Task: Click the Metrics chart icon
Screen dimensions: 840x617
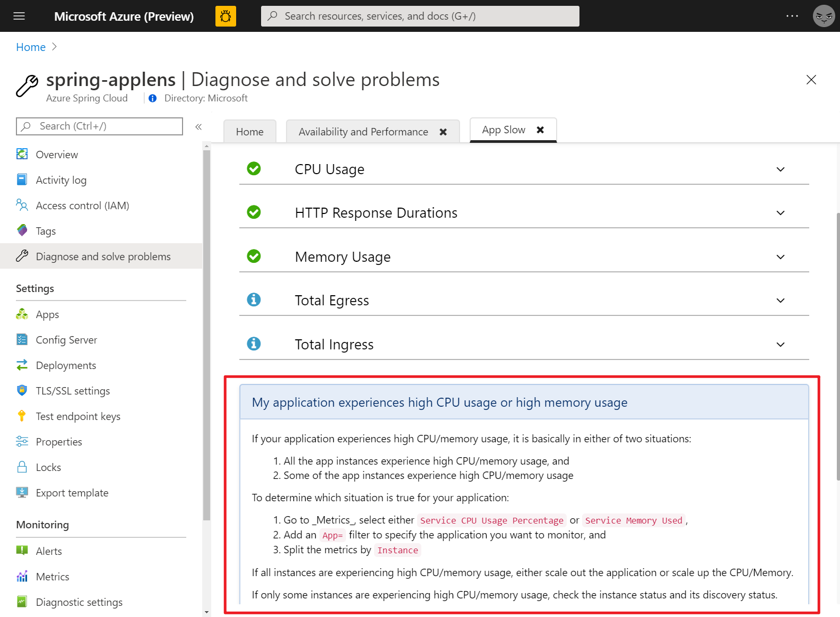Action: pyautogui.click(x=22, y=576)
